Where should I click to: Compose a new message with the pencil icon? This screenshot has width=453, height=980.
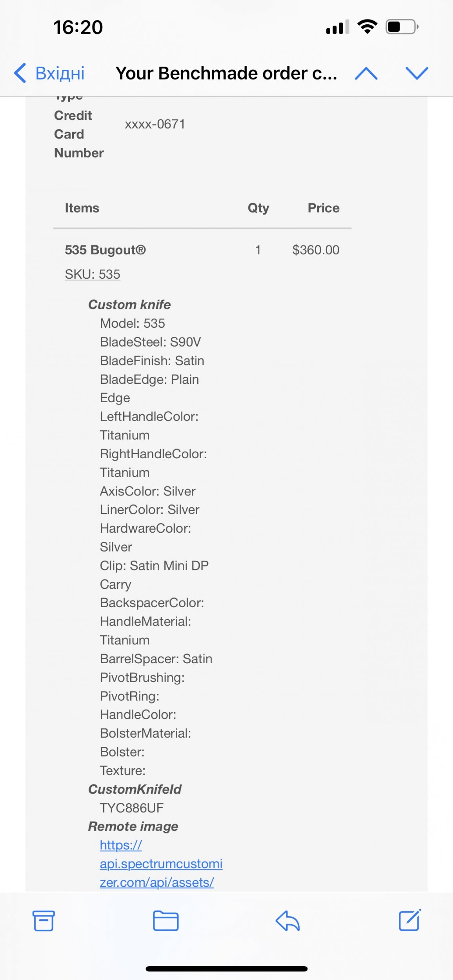pyautogui.click(x=410, y=920)
